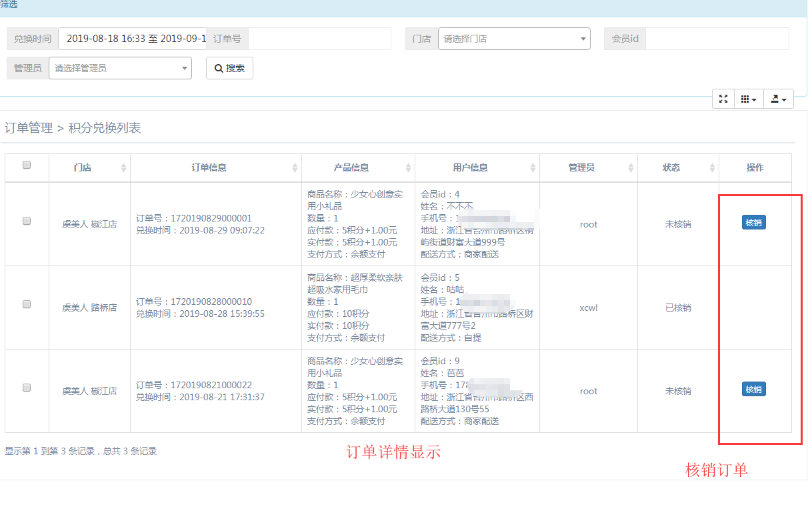
Task: Open the export data icon dropdown
Action: pos(778,99)
